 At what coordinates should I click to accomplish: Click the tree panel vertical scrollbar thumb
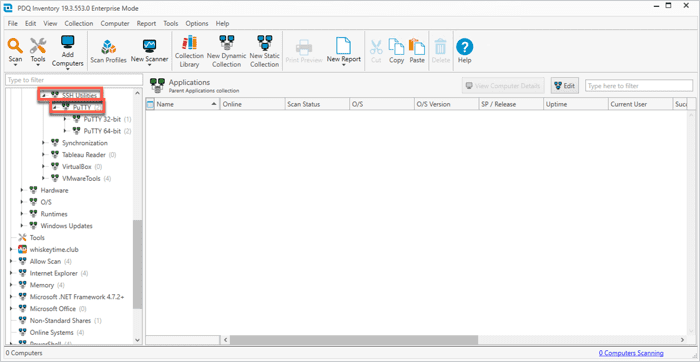coord(138,264)
